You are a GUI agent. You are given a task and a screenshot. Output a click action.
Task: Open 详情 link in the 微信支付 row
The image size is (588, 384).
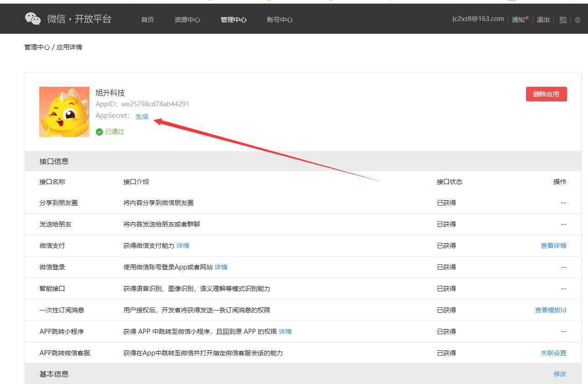(183, 246)
